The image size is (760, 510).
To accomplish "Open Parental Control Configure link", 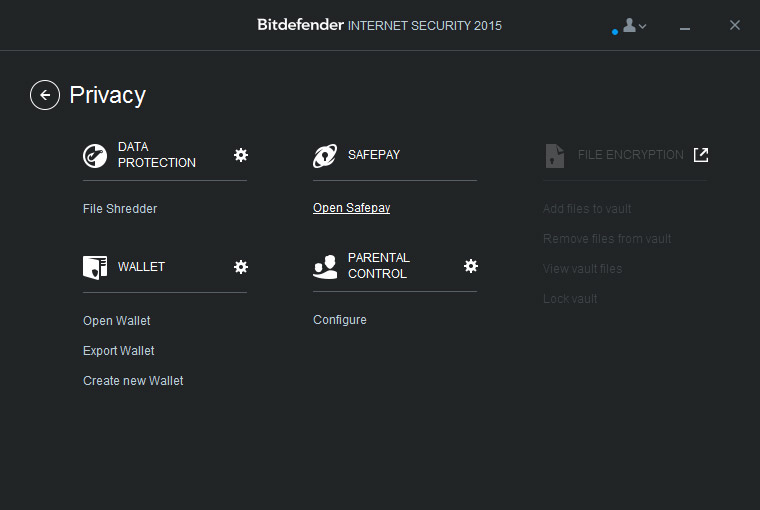I will coord(340,320).
